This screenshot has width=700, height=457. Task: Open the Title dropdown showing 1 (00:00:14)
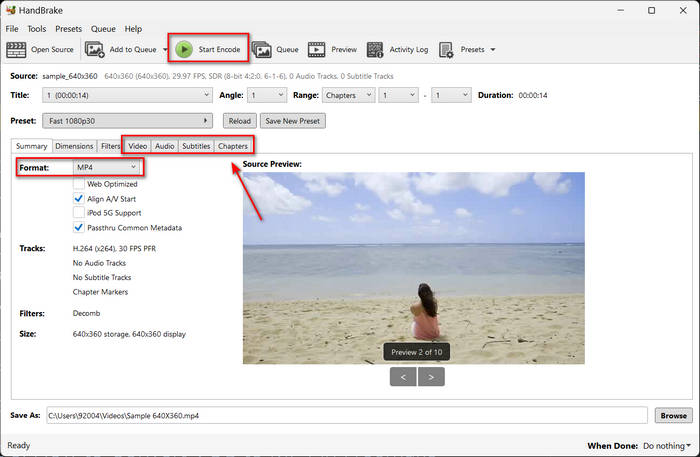coord(127,95)
